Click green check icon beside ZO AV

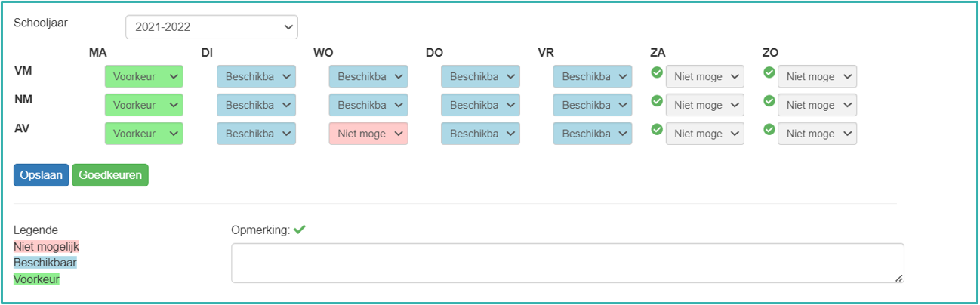click(x=769, y=130)
